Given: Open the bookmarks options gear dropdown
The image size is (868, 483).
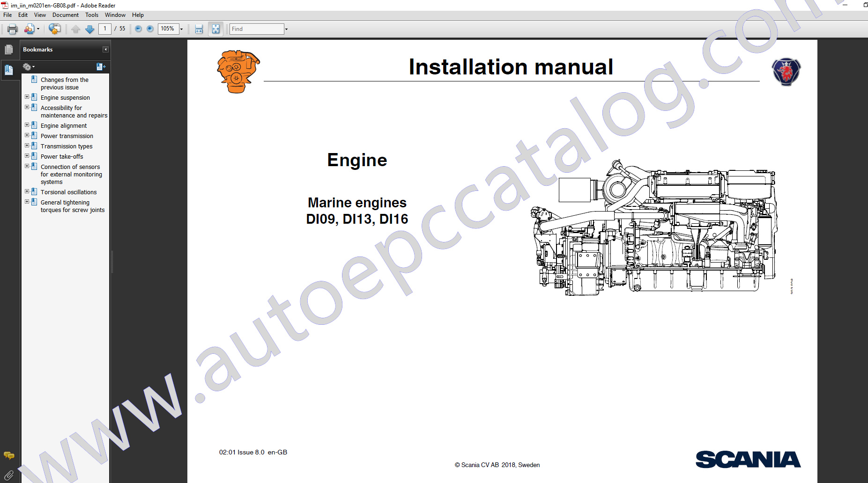Looking at the screenshot, I should pyautogui.click(x=29, y=67).
